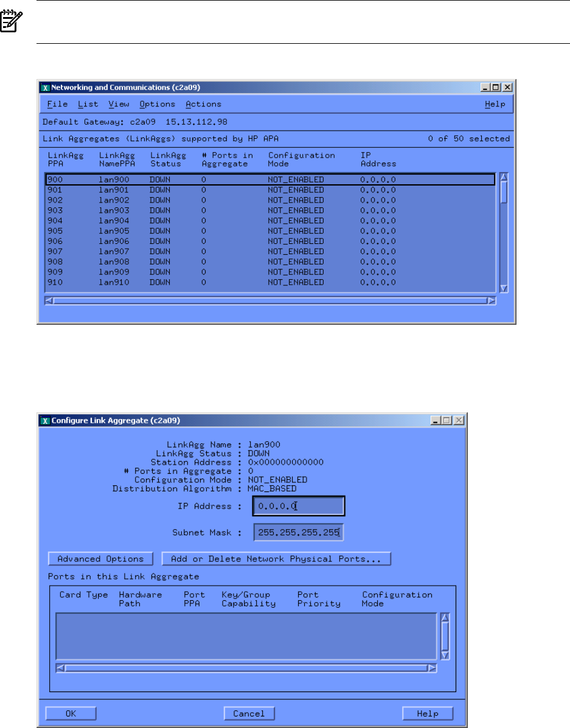Image resolution: width=570 pixels, height=728 pixels.
Task: Minimize the Configure Link Aggregate window
Action: coord(436,421)
